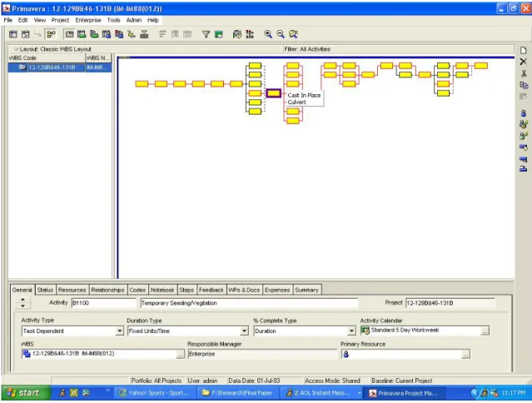Screen dimensions: 532x403
Task: Select the Activity Network view icon
Action: [x=51, y=34]
